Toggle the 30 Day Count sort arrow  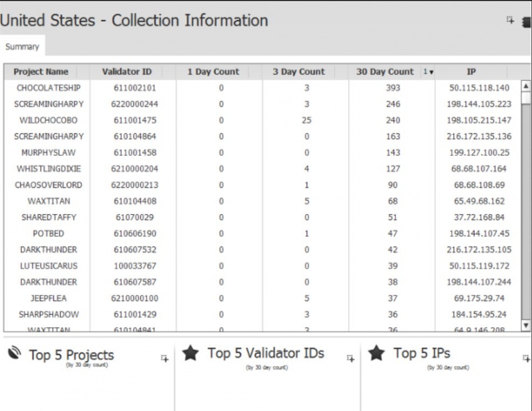pos(428,72)
